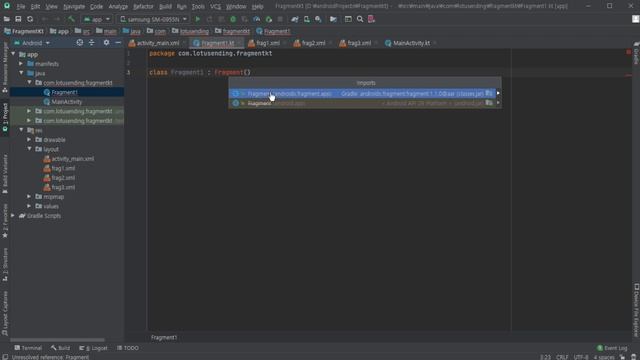Open the SDK Manager icon
Screen dimensions: 640x360
point(318,19)
